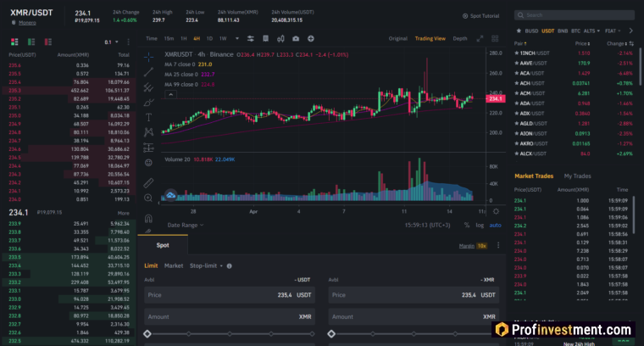644x346 pixels.
Task: Change candlestick chart style icon
Action: coord(280,39)
